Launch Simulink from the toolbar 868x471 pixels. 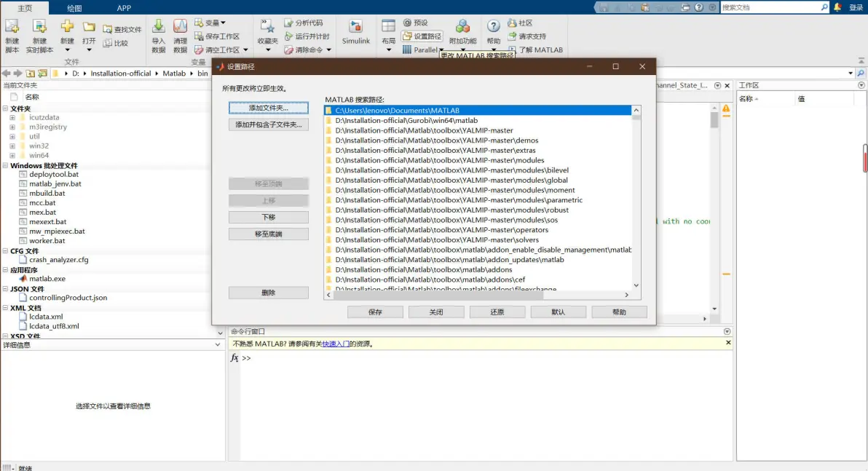[x=355, y=31]
